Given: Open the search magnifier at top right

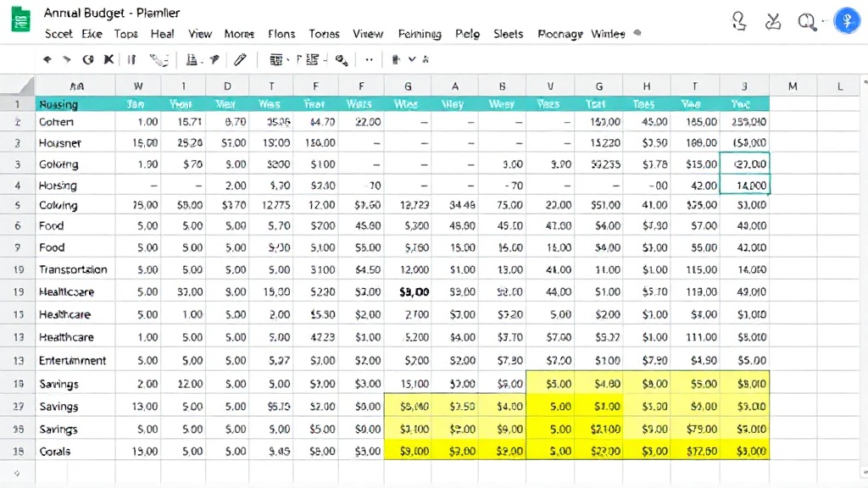Looking at the screenshot, I should pyautogui.click(x=807, y=22).
